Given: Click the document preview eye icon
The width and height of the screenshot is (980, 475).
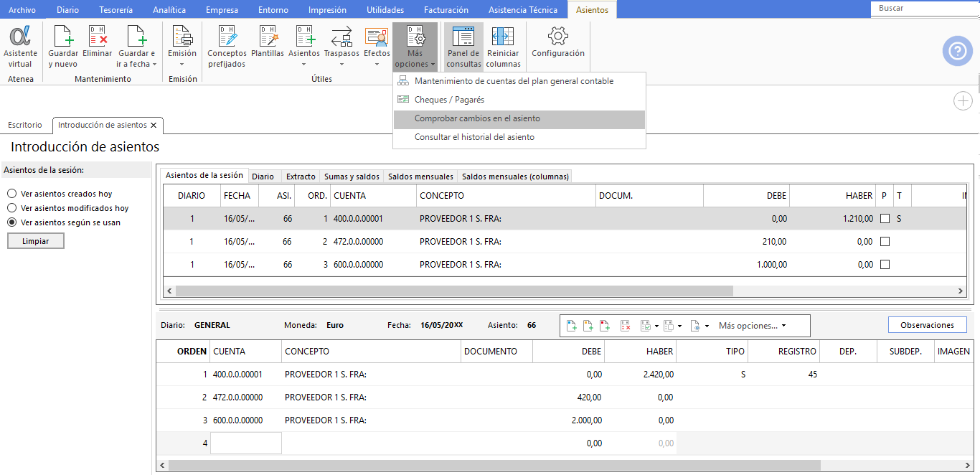Looking at the screenshot, I should (x=695, y=326).
